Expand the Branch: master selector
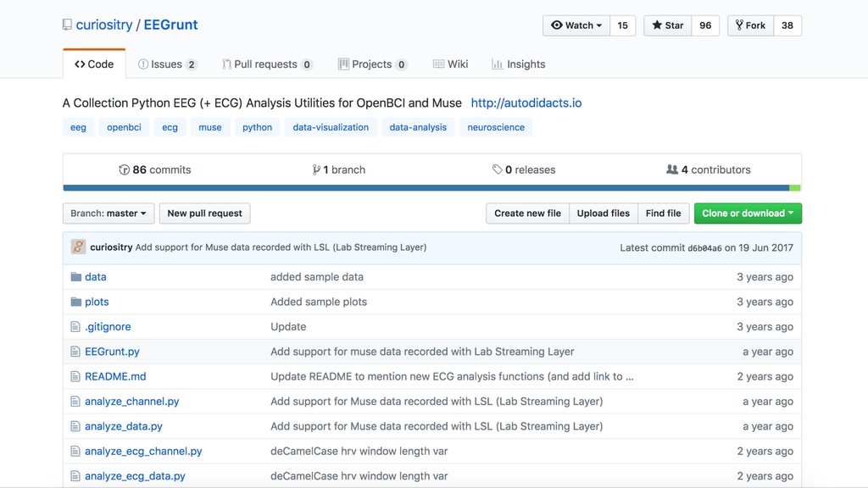Viewport: 868px width, 488px height. (108, 213)
